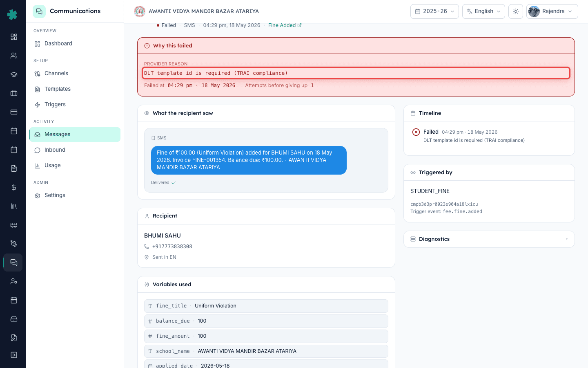
Task: Click the school_name variable row
Action: pyautogui.click(x=266, y=351)
